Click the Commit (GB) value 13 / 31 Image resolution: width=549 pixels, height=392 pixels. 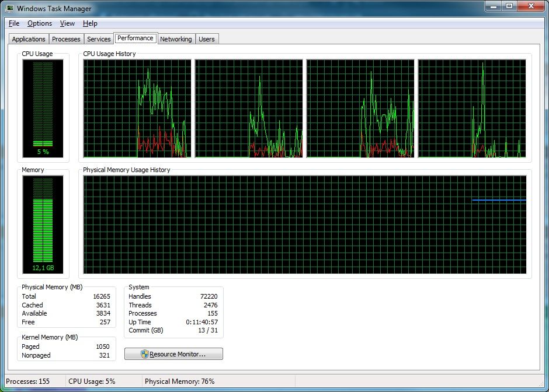pos(208,330)
